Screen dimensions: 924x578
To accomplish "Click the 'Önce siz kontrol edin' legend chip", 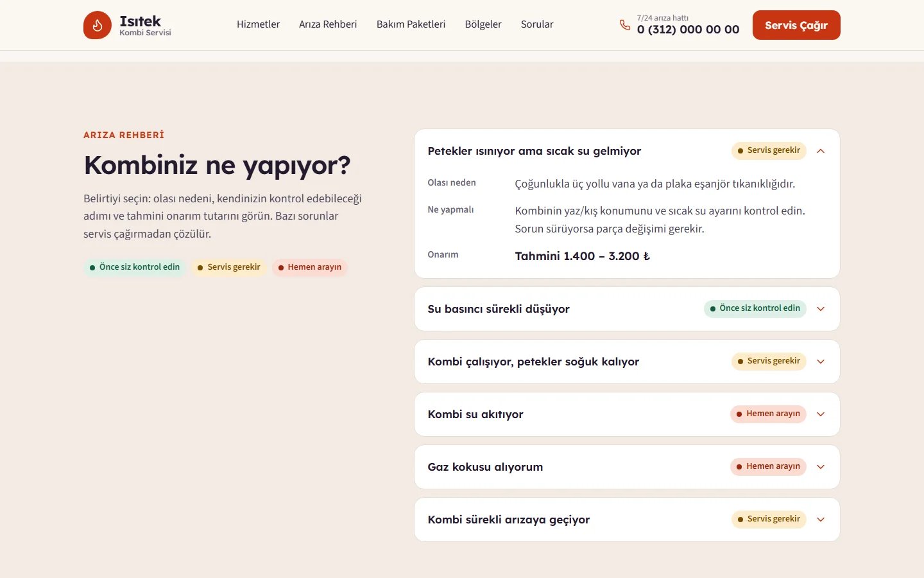I will [x=135, y=267].
